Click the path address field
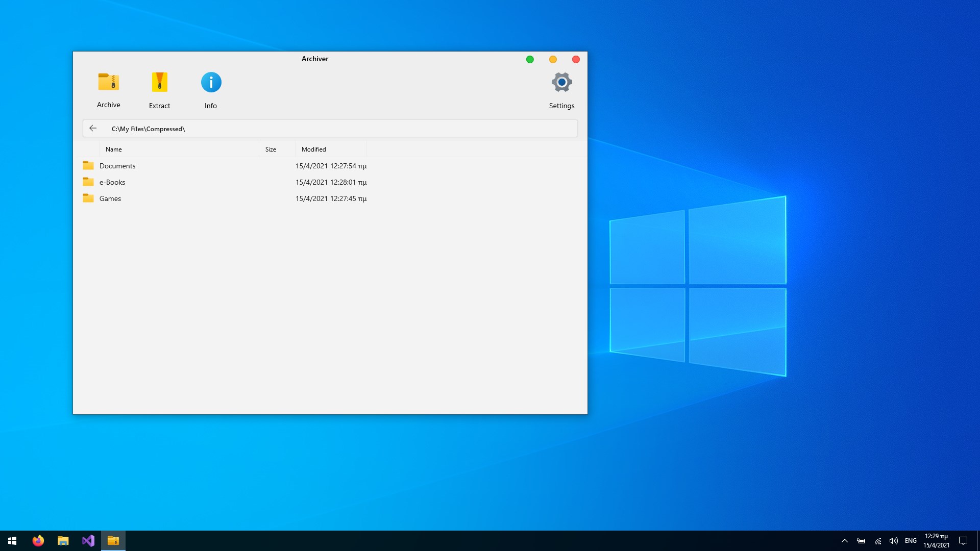980x551 pixels. click(x=337, y=129)
